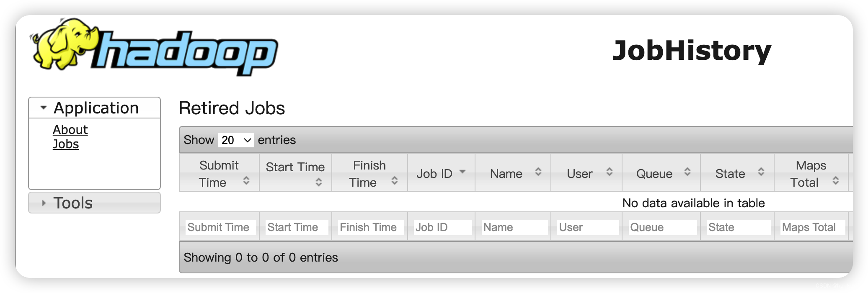
Task: Sort by User column arrows
Action: 610,172
